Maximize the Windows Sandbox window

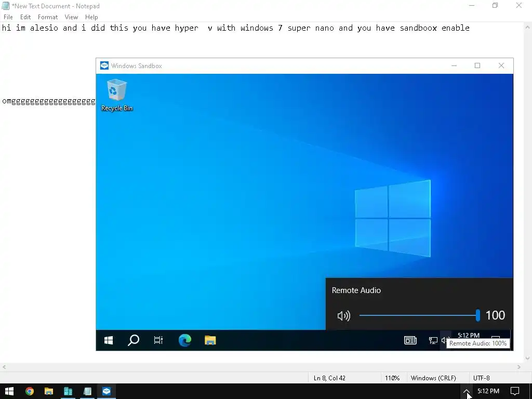tap(477, 65)
